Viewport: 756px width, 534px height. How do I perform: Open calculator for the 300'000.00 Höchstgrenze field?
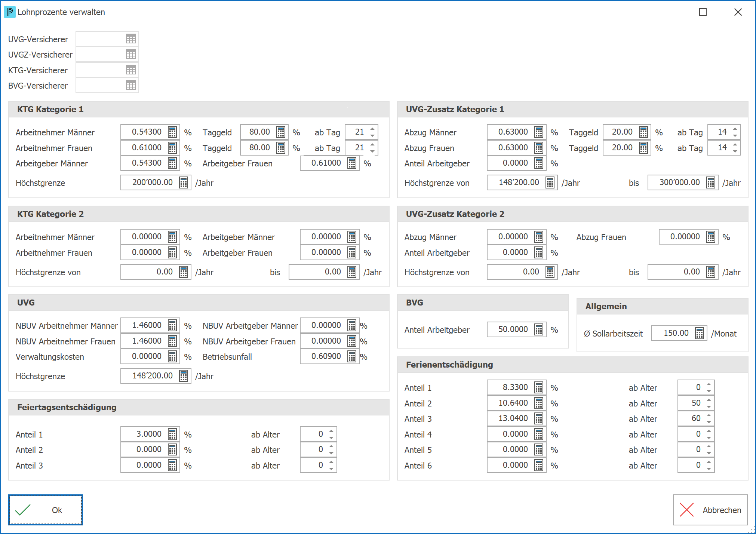[711, 182]
